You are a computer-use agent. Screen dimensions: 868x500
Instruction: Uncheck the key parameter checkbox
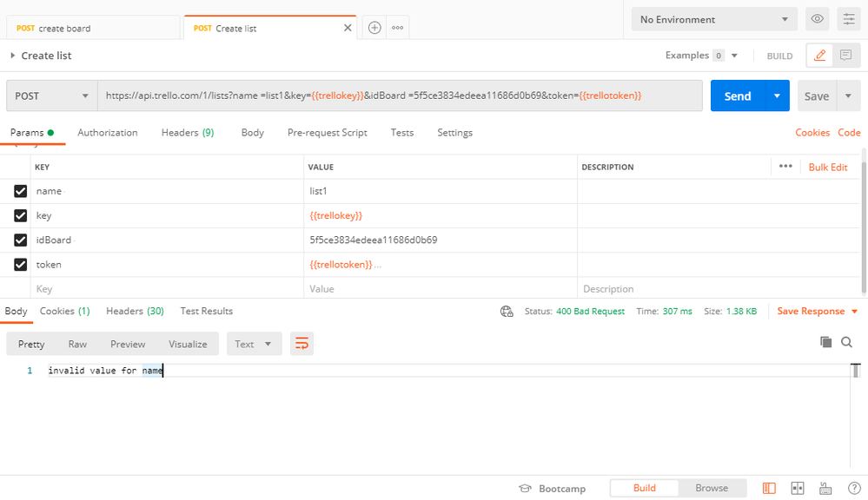point(21,215)
